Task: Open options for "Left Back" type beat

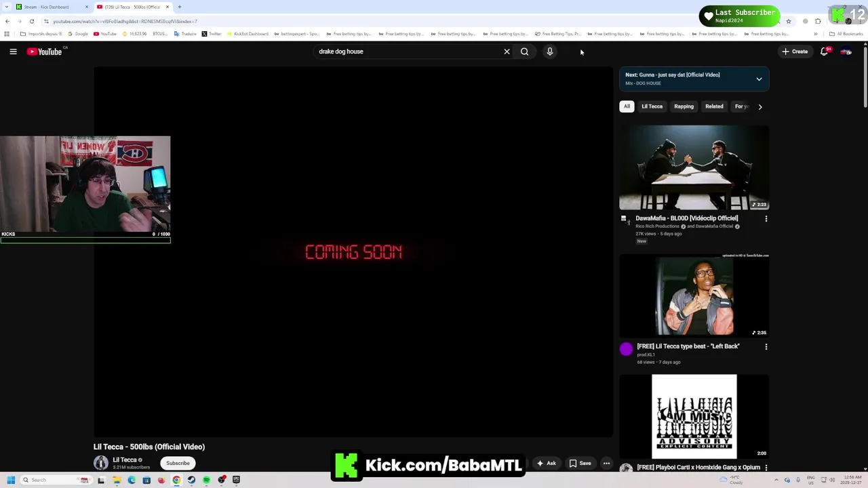Action: (x=766, y=347)
